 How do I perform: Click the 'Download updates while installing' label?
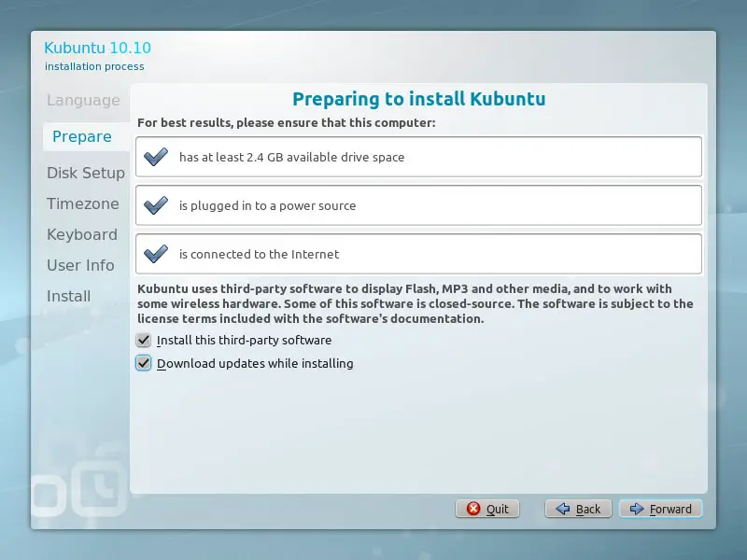(x=255, y=363)
